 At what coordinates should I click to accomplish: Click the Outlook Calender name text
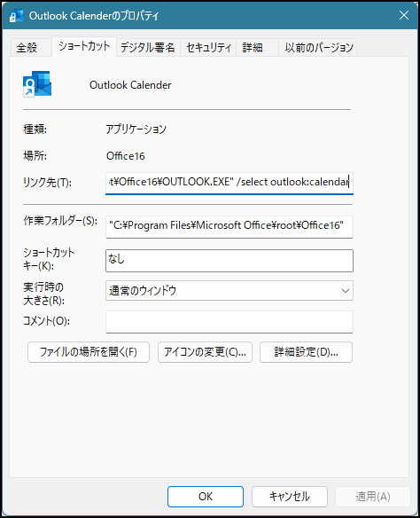coord(130,85)
